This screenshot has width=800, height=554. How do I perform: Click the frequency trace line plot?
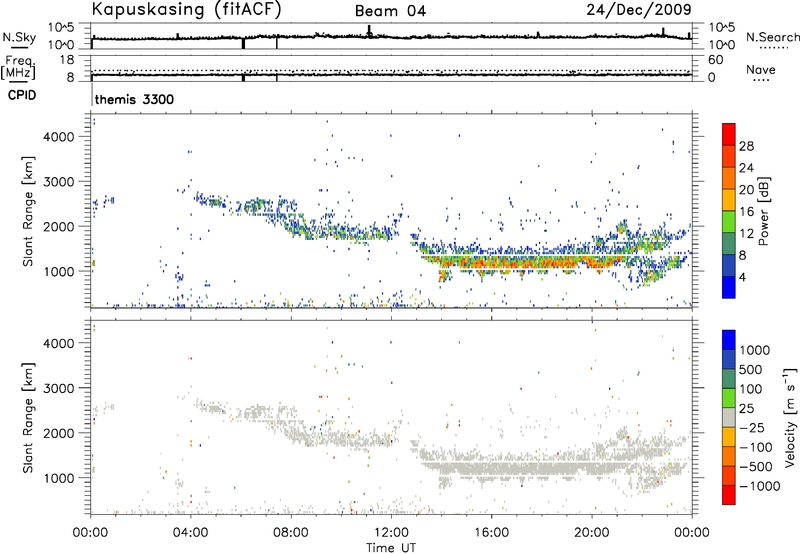tap(391, 75)
